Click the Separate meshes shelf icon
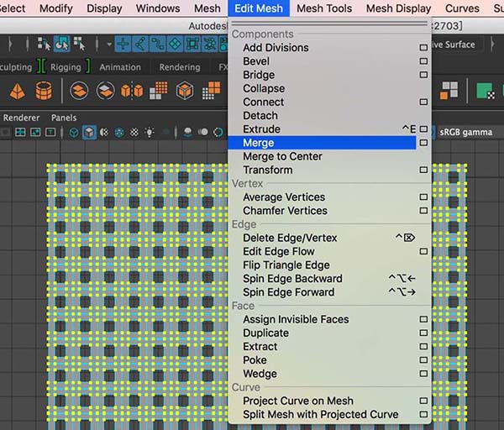Viewport: 504px width, 430px height. 106,91
